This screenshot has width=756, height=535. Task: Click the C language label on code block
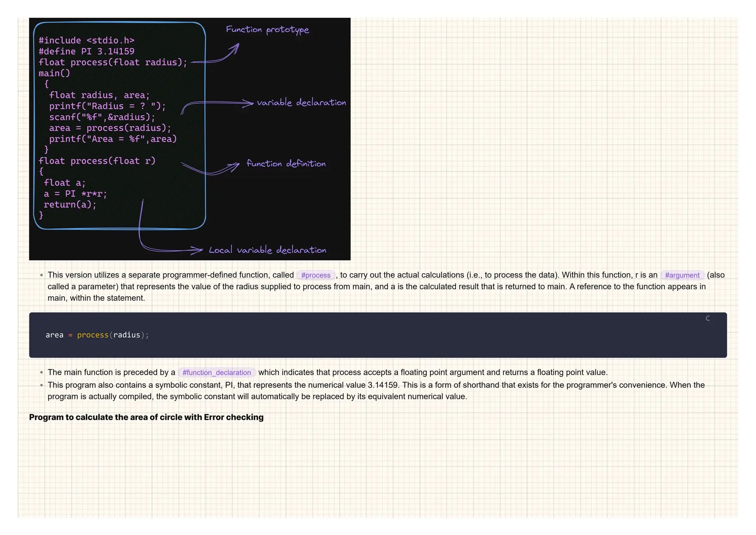708,318
